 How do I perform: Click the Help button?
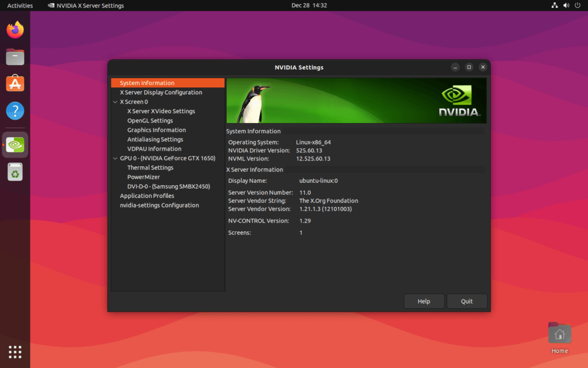point(424,301)
